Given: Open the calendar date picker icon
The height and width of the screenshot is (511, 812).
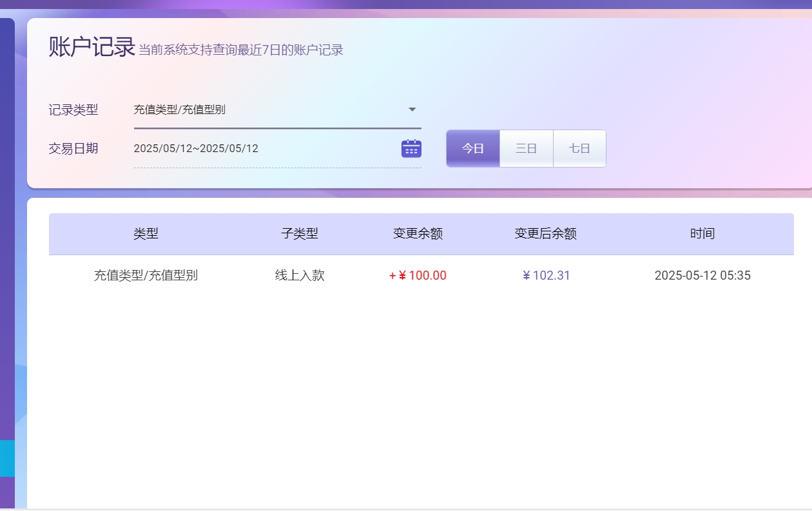Looking at the screenshot, I should (411, 148).
